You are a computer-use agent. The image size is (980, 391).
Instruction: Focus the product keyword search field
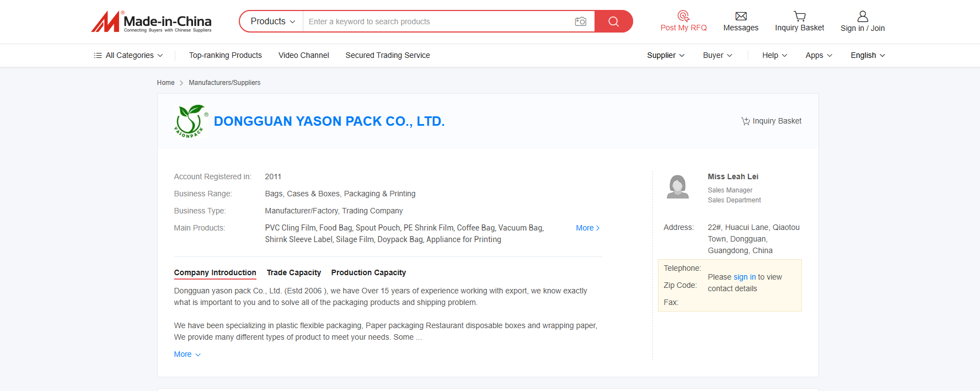tap(438, 22)
